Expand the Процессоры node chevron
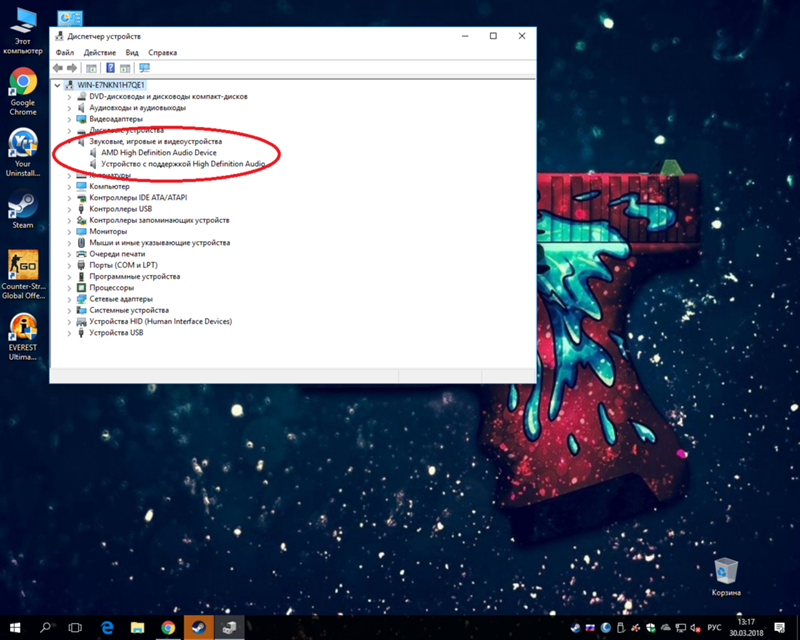Viewport: 800px width, 640px height. click(x=69, y=288)
